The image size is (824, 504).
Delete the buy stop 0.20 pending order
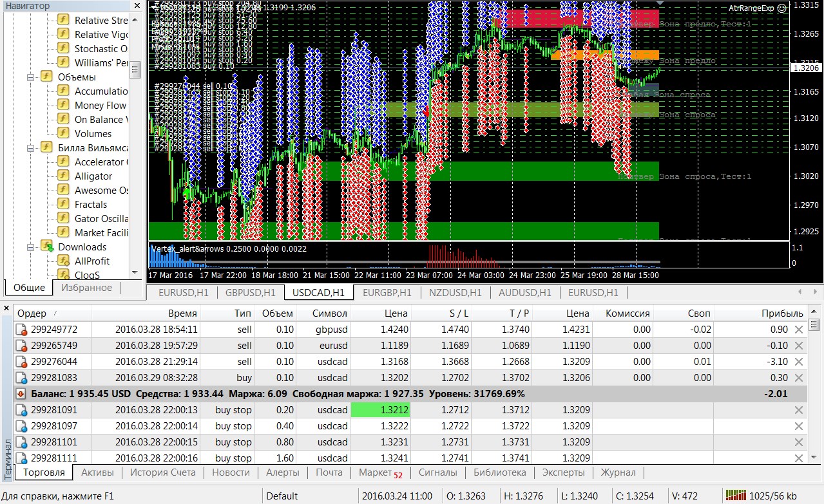pyautogui.click(x=799, y=410)
